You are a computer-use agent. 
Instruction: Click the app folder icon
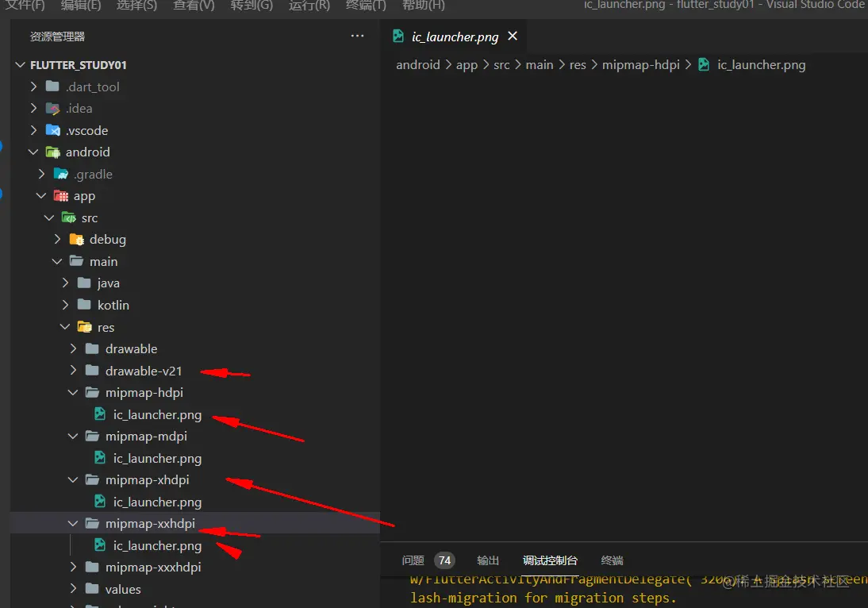[x=61, y=195]
